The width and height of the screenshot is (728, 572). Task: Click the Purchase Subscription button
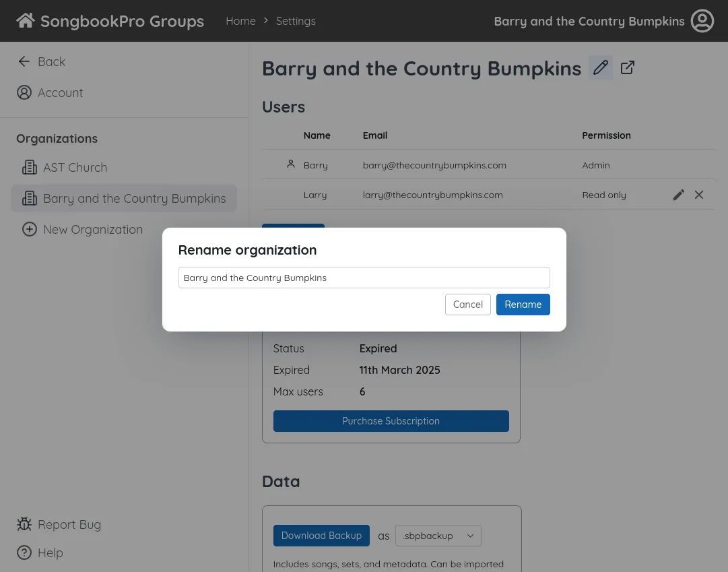coord(391,420)
